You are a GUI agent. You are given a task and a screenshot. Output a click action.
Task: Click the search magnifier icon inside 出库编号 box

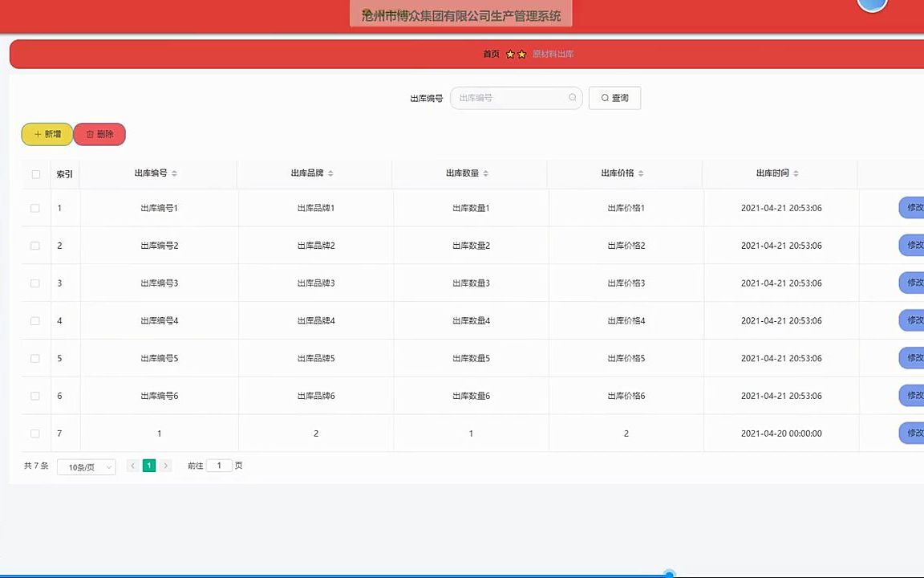[572, 97]
